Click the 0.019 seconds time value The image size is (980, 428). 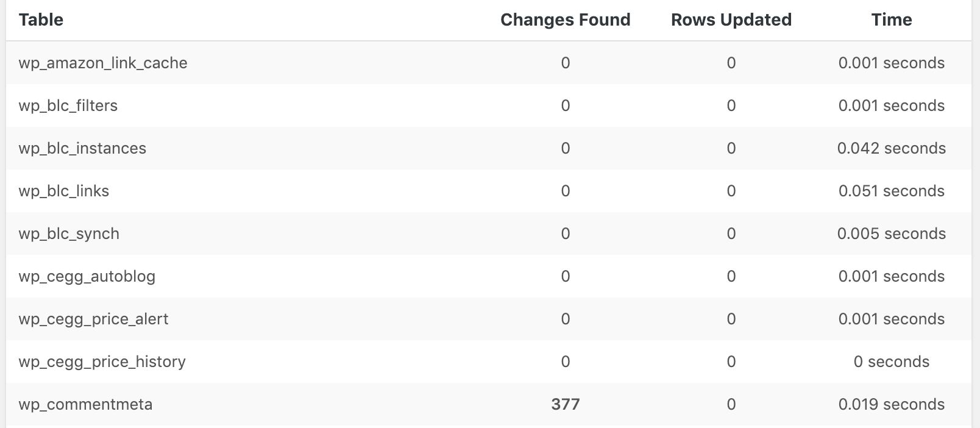[x=892, y=404]
